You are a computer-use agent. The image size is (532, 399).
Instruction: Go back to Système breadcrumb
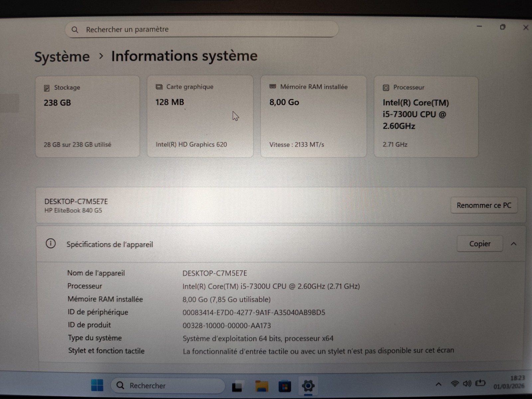pos(62,57)
